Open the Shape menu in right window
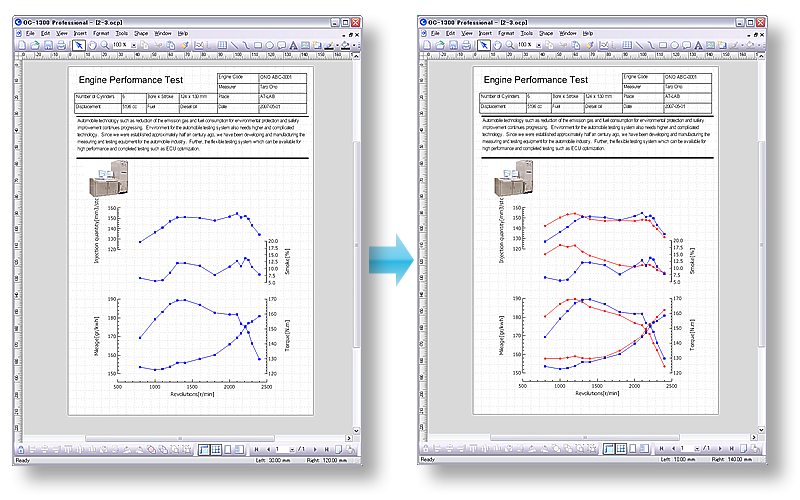 click(x=545, y=33)
